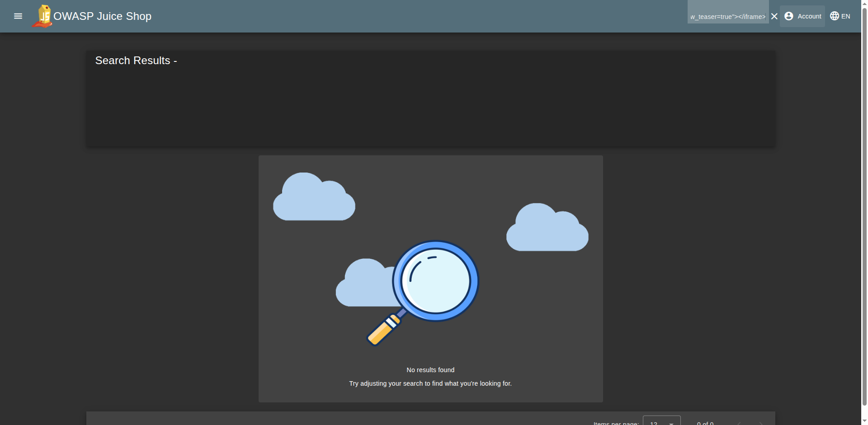Go to OWASP Juice Shop home via title

tap(102, 16)
